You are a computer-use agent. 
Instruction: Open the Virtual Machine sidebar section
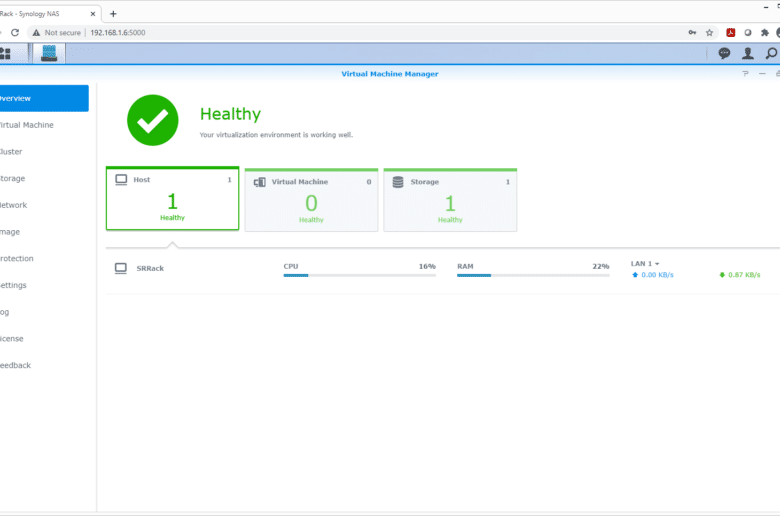(x=44, y=125)
